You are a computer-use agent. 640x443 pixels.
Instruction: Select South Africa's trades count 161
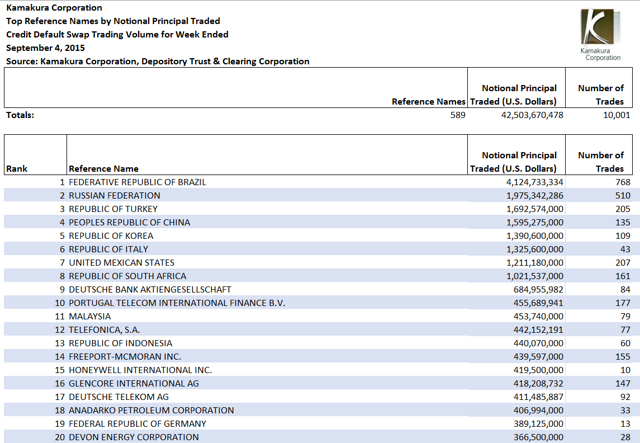pyautogui.click(x=623, y=276)
